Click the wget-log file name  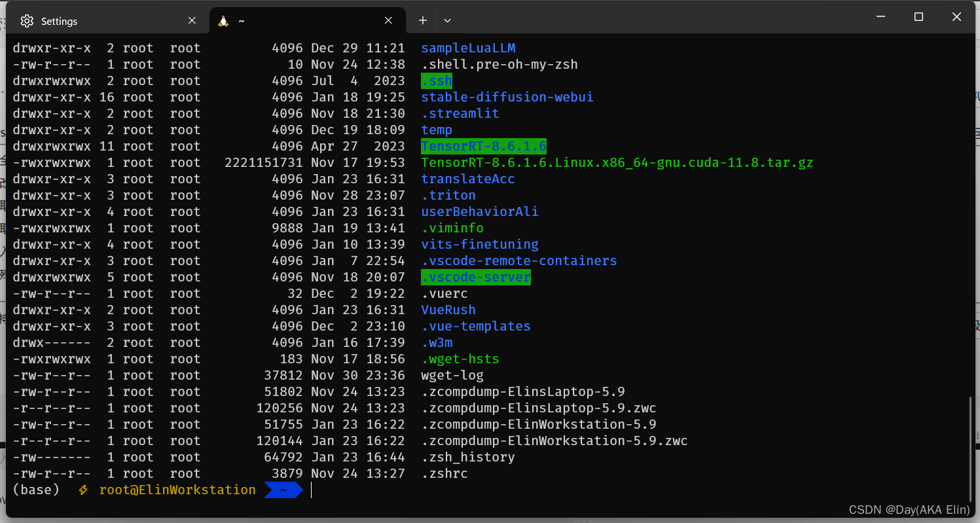click(452, 376)
